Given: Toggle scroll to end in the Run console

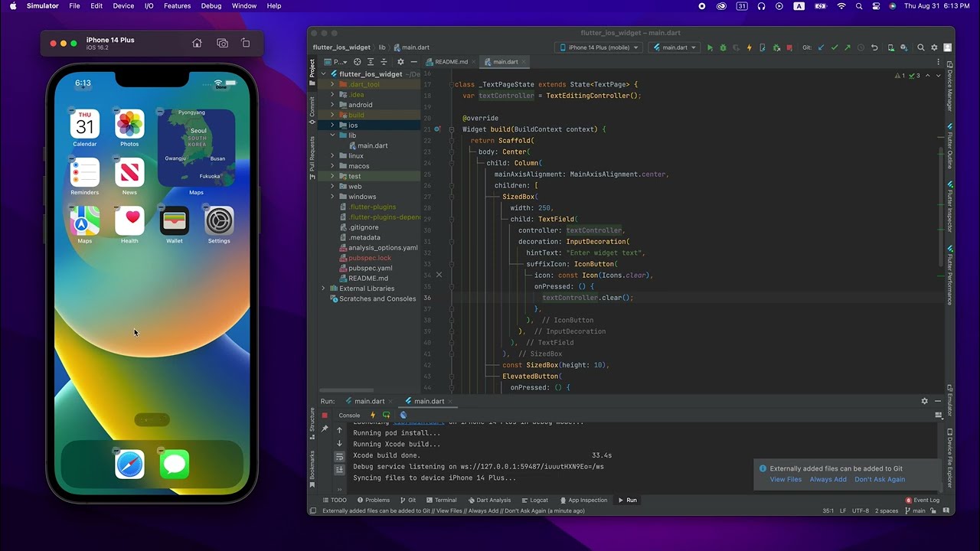Looking at the screenshot, I should [340, 470].
